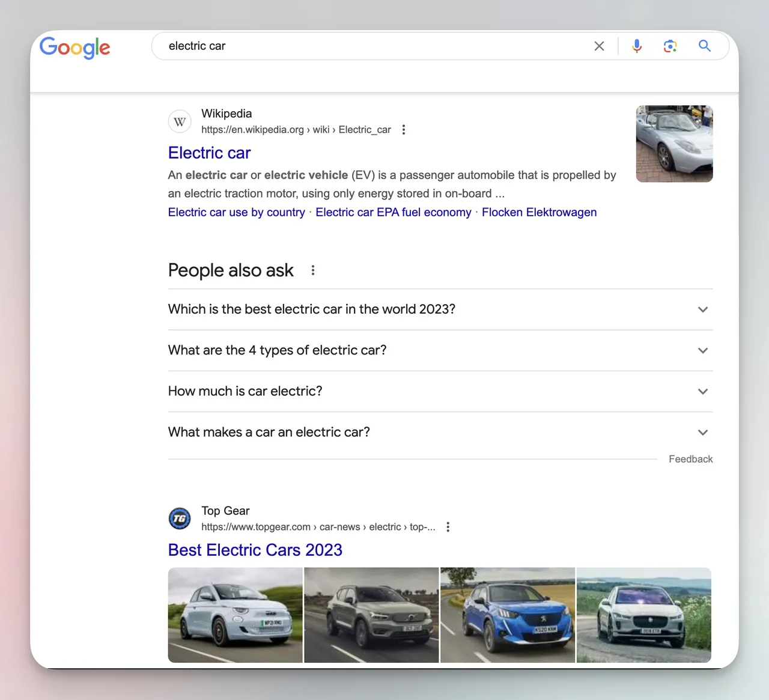Viewport: 769px width, 700px height.
Task: Open Electric car EPA fuel economy link
Action: point(394,212)
